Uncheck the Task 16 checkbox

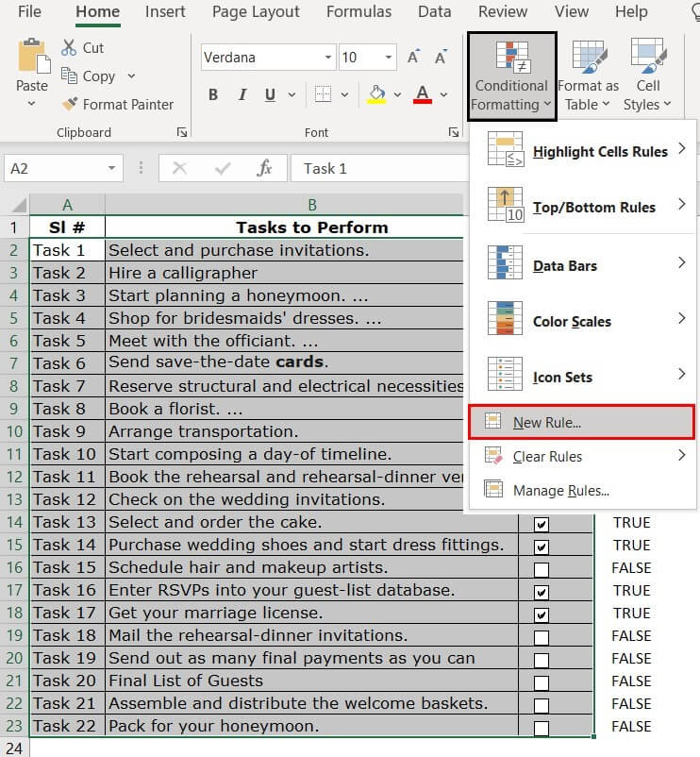click(542, 592)
